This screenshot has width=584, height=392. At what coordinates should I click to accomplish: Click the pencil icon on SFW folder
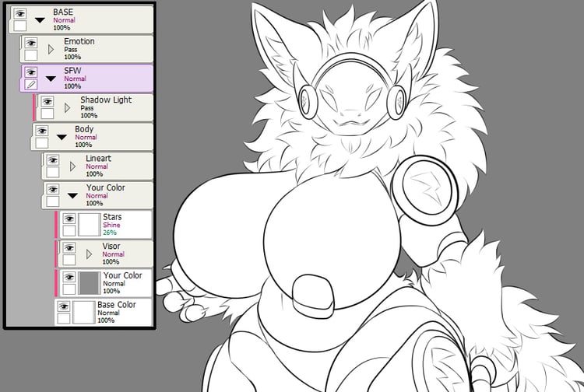(31, 85)
